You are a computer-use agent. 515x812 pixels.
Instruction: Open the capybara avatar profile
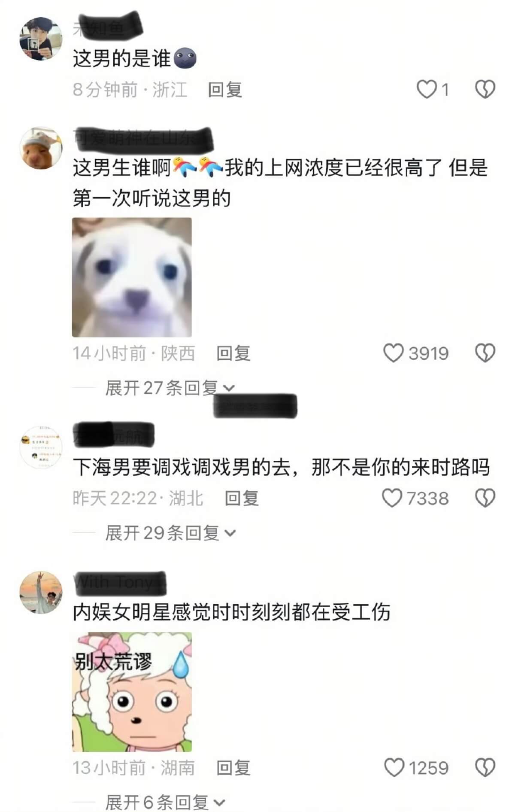(x=41, y=148)
